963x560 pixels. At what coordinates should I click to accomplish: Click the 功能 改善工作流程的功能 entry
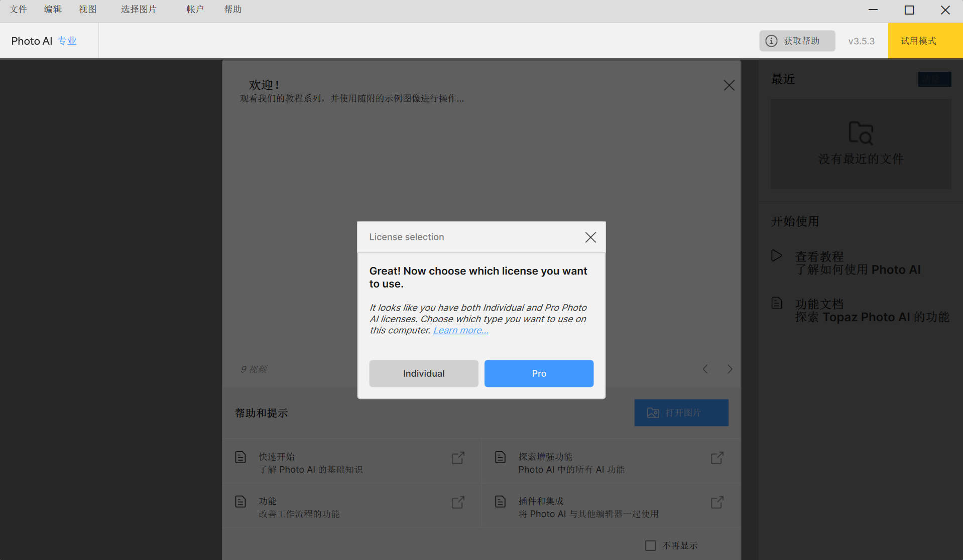(351, 506)
